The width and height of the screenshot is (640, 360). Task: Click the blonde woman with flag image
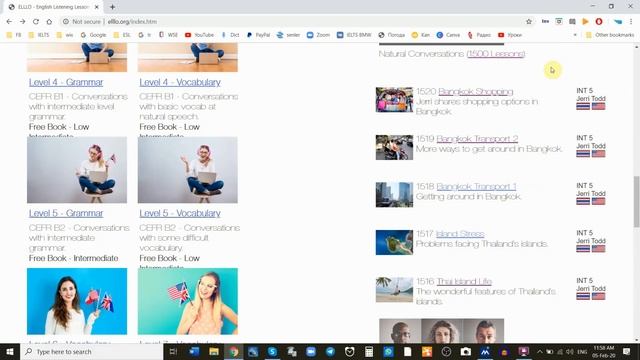188,301
